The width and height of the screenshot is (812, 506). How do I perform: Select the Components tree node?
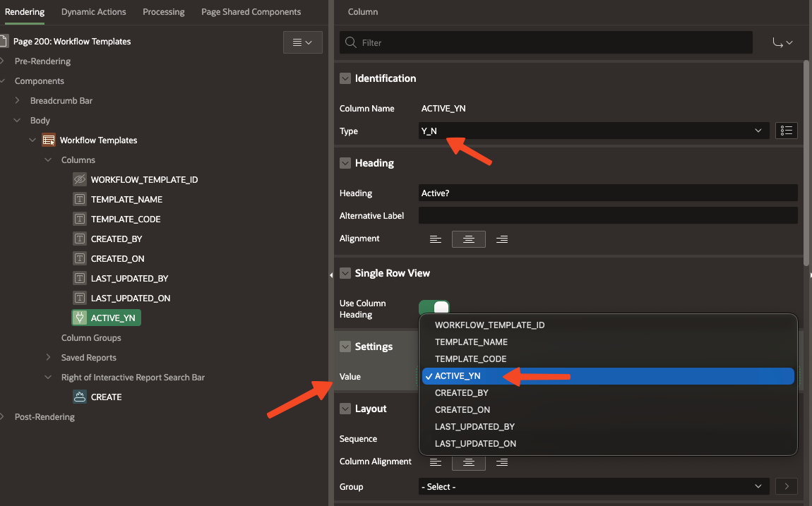40,80
